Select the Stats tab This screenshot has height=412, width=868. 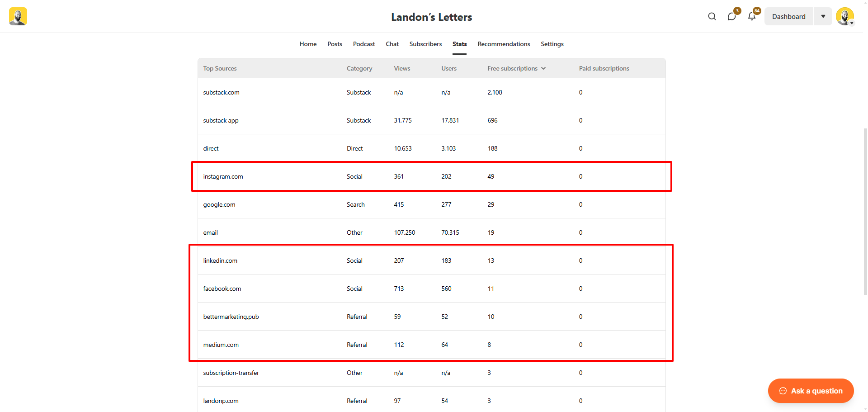pyautogui.click(x=459, y=44)
